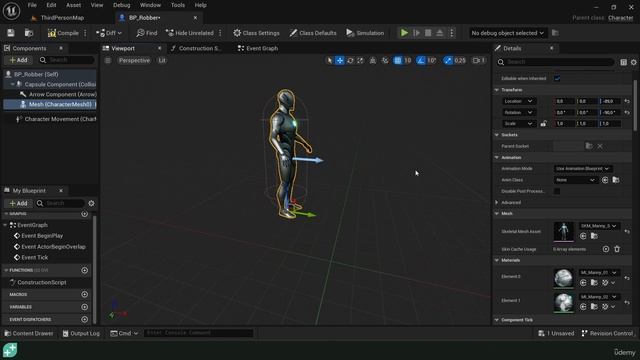Image resolution: width=640 pixels, height=360 pixels.
Task: Click the Components panel search field
Action: click(67, 60)
